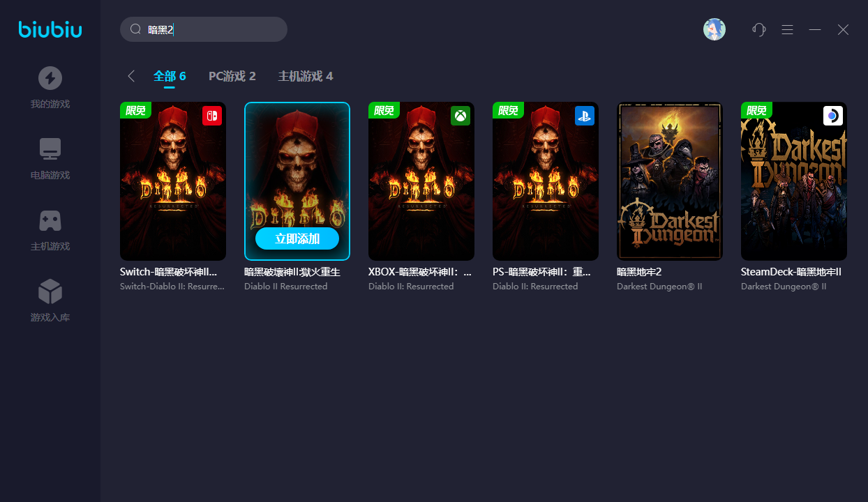Viewport: 868px width, 502px height.
Task: Switch to the 主机游戏 4 tab
Action: [305, 76]
